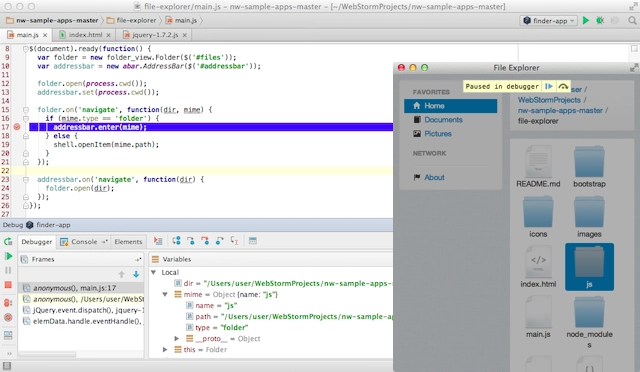Image resolution: width=640 pixels, height=372 pixels.
Task: Click the Force Step Into red icon
Action: pyautogui.click(x=205, y=241)
